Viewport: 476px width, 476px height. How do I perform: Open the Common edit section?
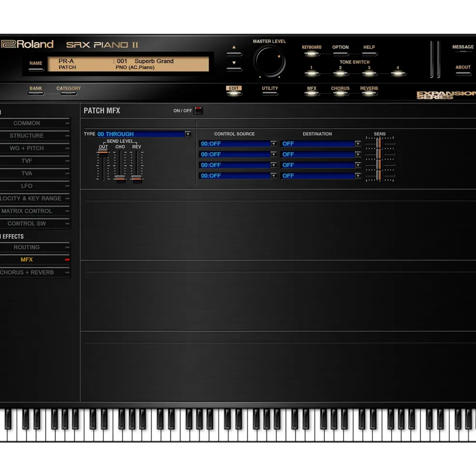(x=35, y=123)
